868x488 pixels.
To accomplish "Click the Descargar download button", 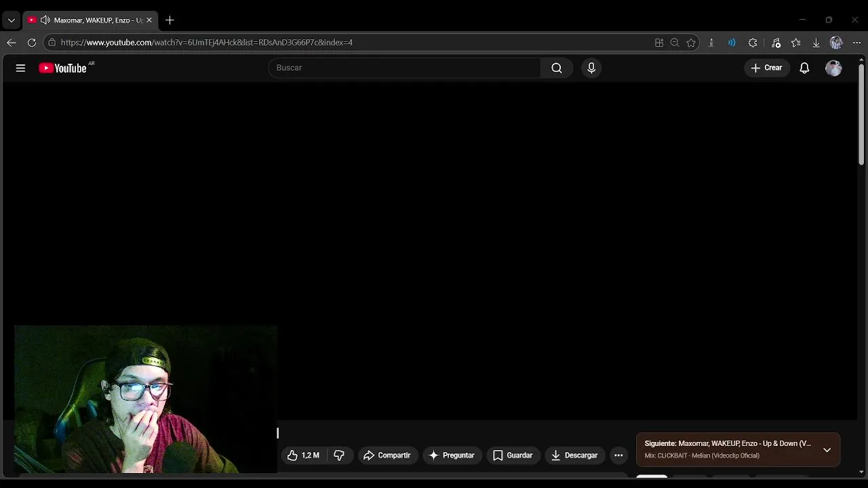I will [x=575, y=455].
